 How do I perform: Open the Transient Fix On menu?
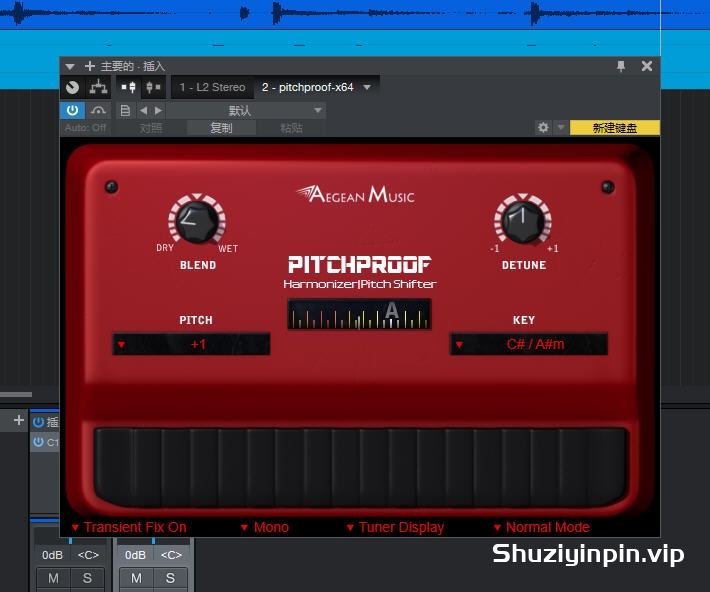coord(129,527)
